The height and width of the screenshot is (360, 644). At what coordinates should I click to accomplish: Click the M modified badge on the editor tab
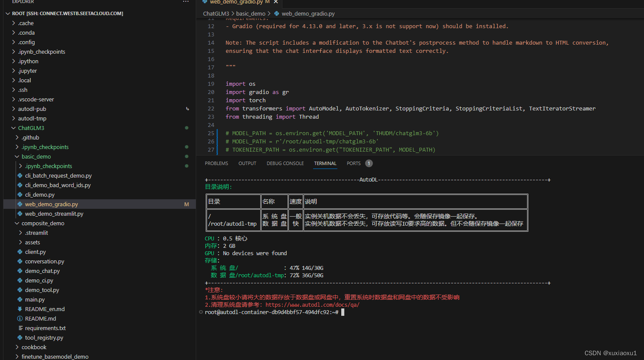pyautogui.click(x=267, y=2)
